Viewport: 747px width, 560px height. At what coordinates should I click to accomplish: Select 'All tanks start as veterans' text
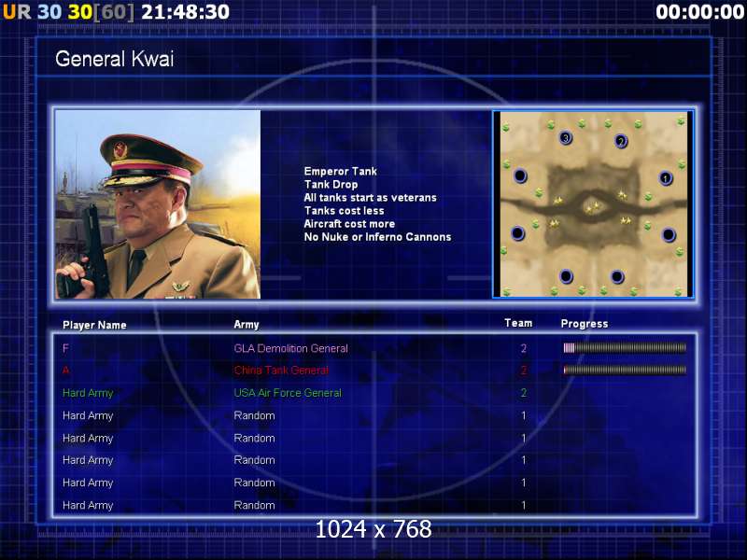coord(370,198)
